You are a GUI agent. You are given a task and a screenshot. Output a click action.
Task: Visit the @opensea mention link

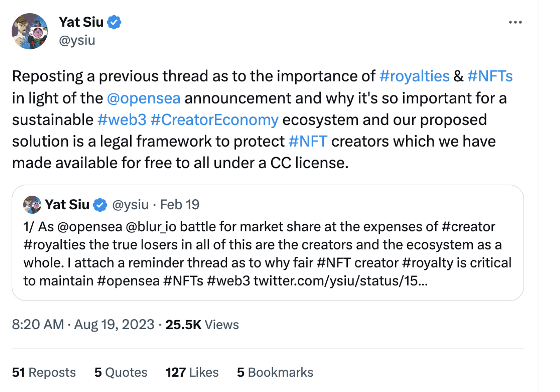144,98
